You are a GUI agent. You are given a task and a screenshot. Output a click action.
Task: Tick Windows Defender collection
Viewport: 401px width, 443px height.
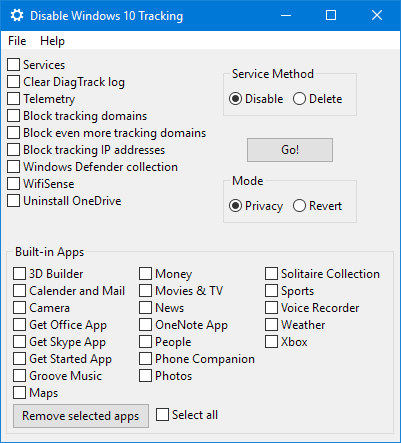click(13, 167)
